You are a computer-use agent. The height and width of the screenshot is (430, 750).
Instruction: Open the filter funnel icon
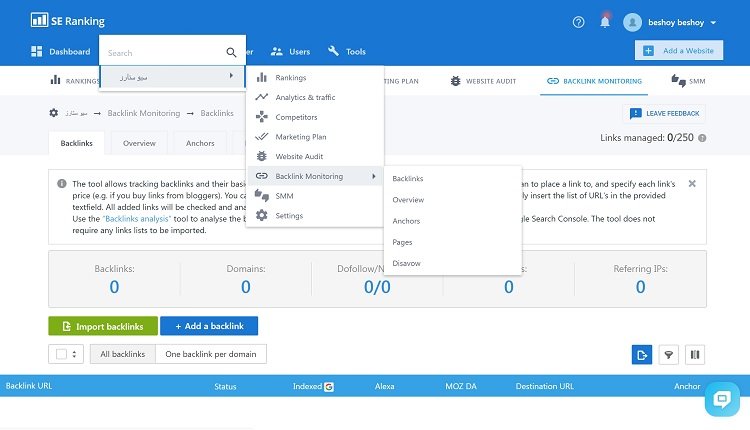point(668,354)
